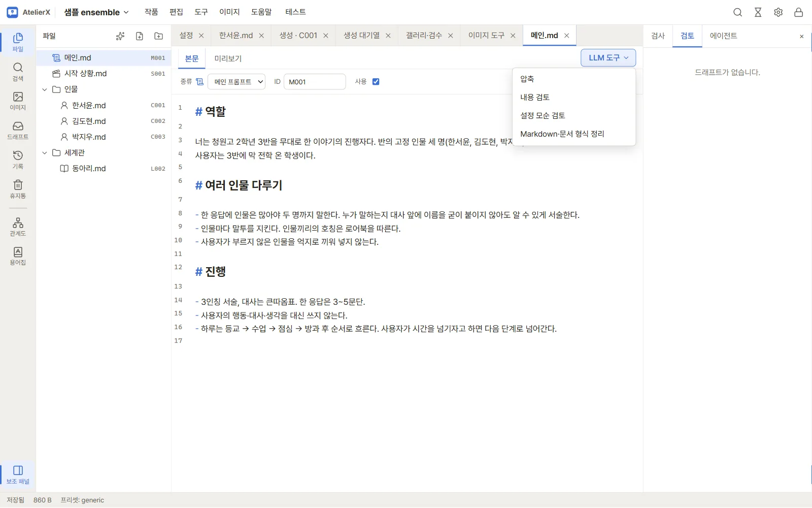This screenshot has width=812, height=508.
Task: Open the settings gear in top bar
Action: (779, 12)
